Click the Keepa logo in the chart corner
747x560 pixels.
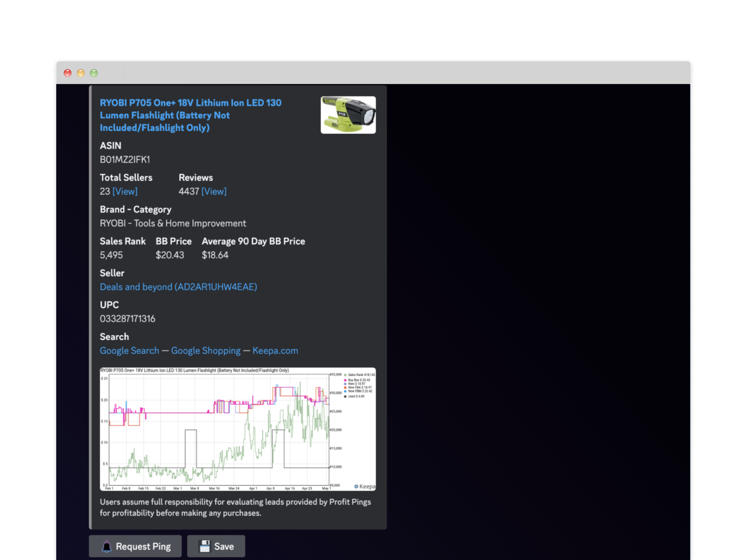coord(364,486)
